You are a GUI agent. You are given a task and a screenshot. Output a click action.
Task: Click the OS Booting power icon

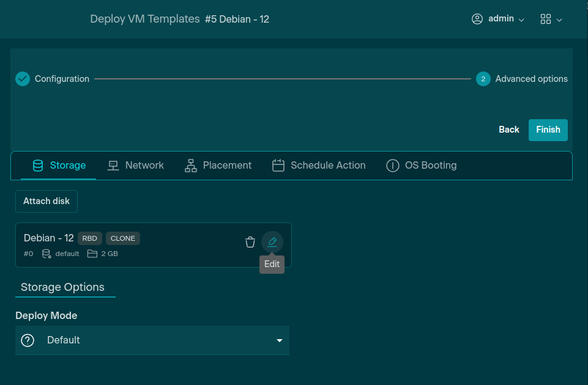pyautogui.click(x=393, y=166)
